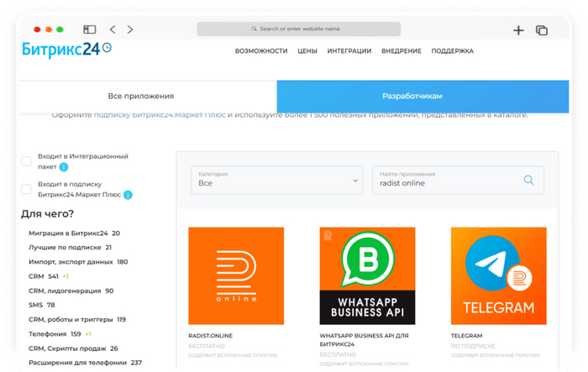Expand the Категория dropdown

276,180
